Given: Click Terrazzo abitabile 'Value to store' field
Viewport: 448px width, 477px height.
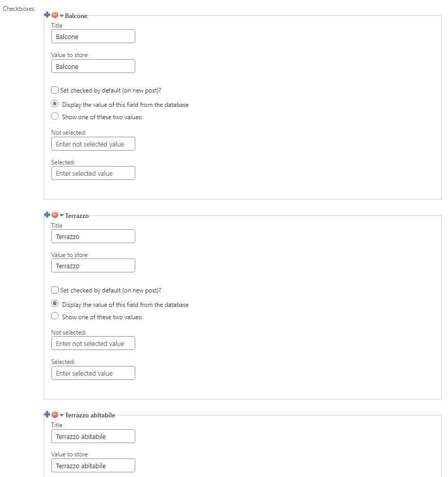Looking at the screenshot, I should pyautogui.click(x=93, y=466).
